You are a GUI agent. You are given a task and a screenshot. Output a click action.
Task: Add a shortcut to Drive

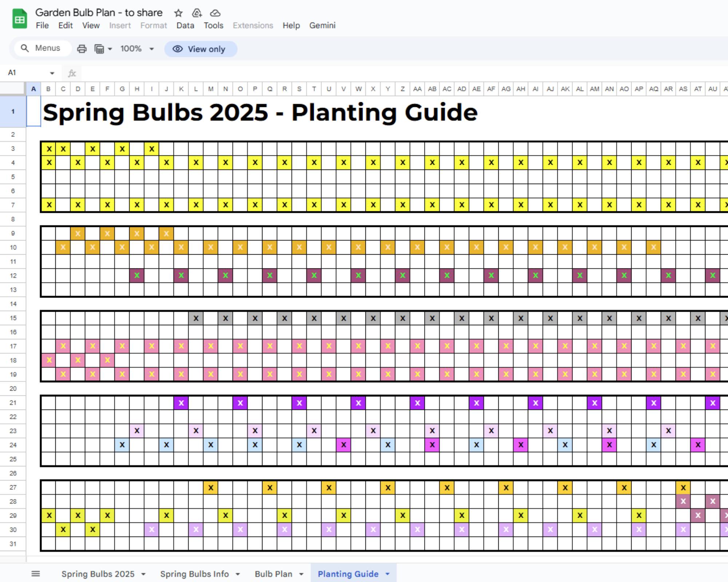coord(197,13)
